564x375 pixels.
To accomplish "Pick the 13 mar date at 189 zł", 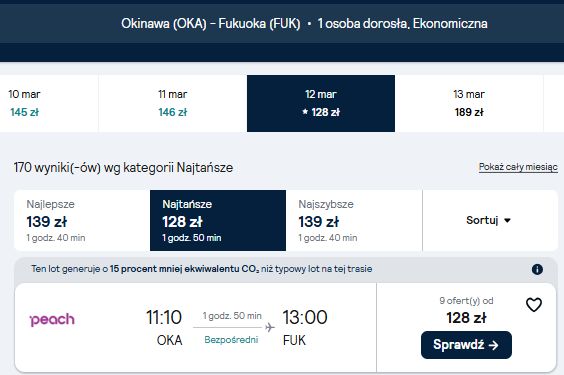I will tap(469, 103).
